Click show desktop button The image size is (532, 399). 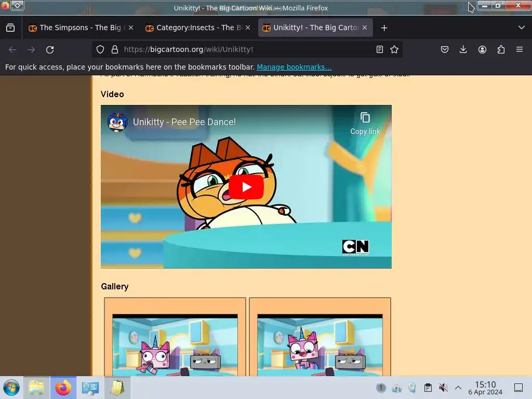(518, 388)
